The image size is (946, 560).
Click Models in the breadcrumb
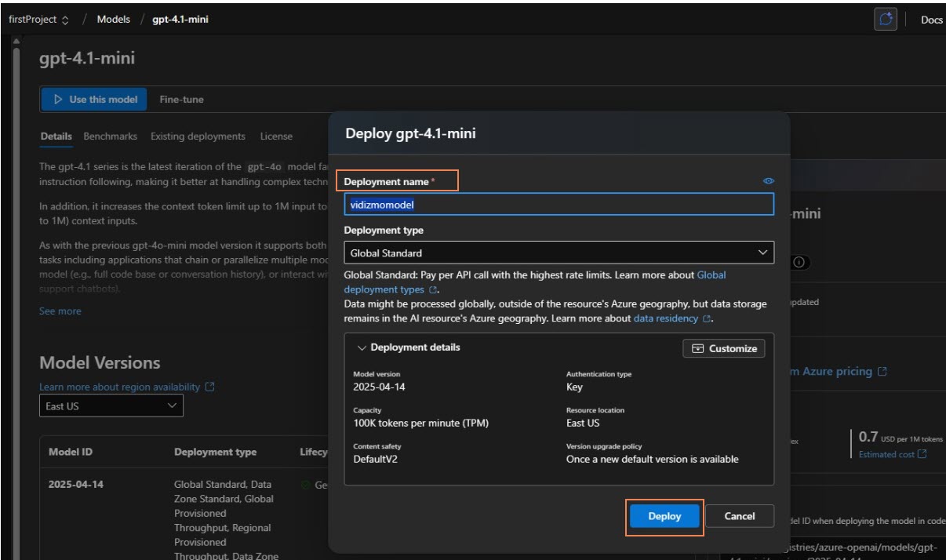pos(114,20)
